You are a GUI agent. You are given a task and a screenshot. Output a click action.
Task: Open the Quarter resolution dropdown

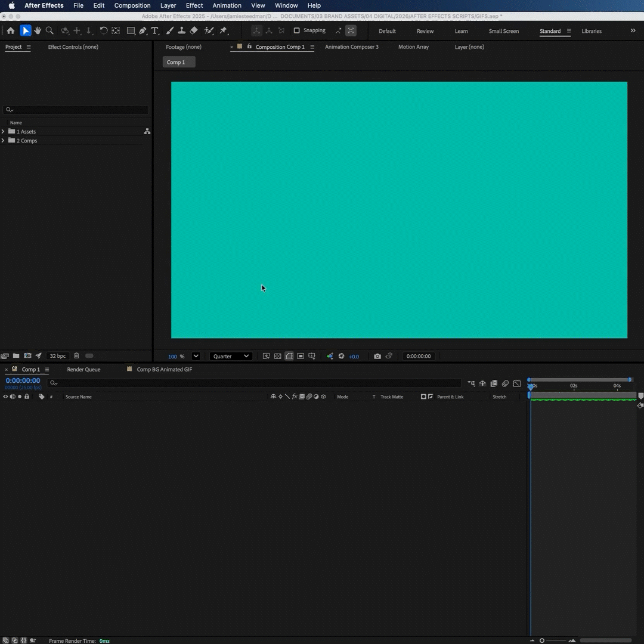tap(230, 356)
